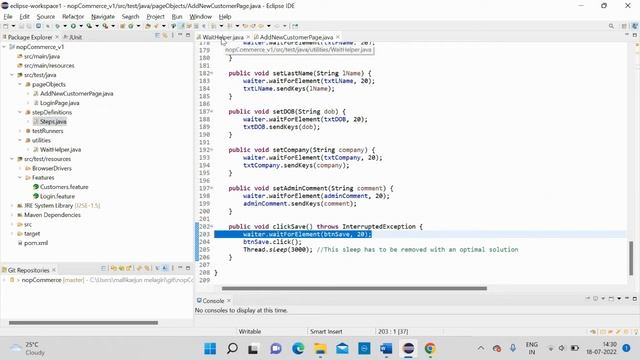The height and width of the screenshot is (360, 640).
Task: Select the Java perspective icon at far right
Action: click(x=635, y=26)
